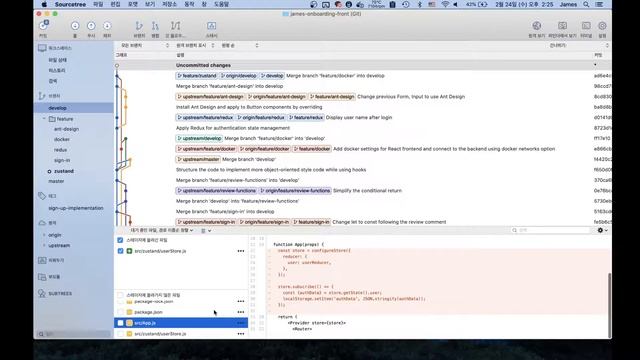The image size is (640, 360).
Task: Open the Sourcetree application menu
Action: coord(71,4)
